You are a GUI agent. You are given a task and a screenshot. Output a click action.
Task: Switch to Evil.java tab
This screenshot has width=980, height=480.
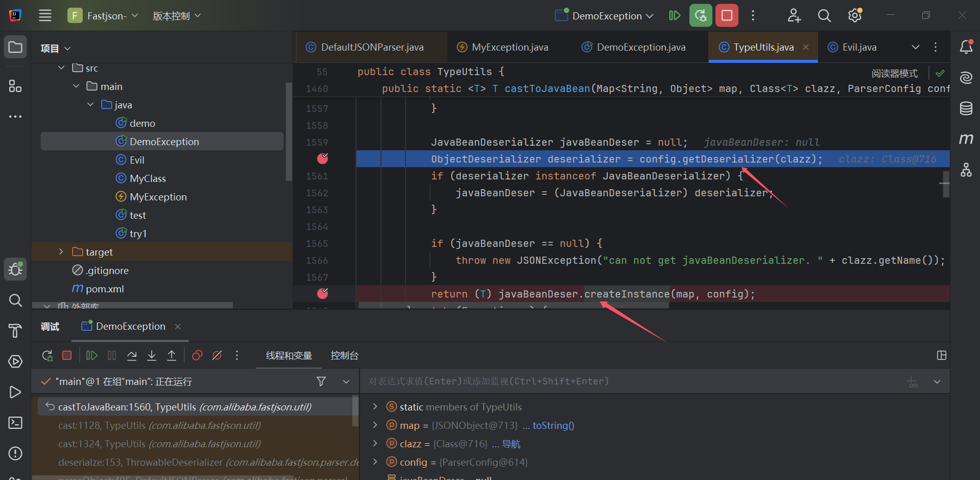(x=852, y=47)
